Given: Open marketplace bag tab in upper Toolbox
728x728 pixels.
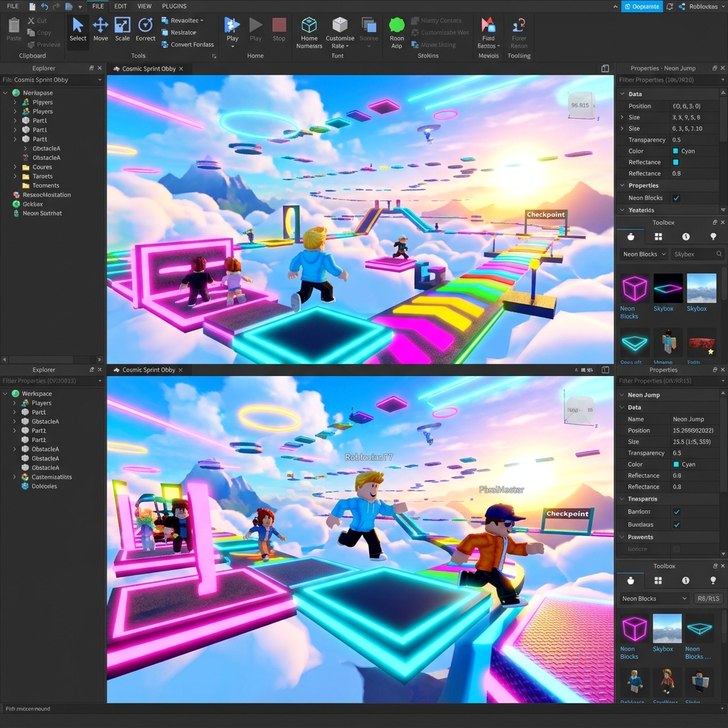Looking at the screenshot, I should click(631, 237).
